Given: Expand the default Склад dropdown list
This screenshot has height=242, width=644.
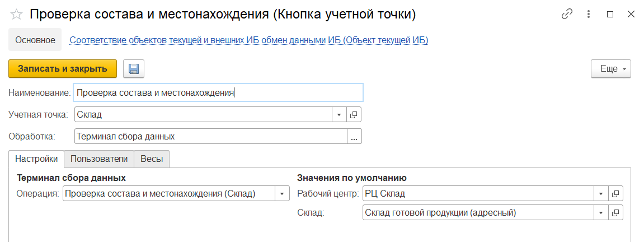Looking at the screenshot, I should (601, 213).
